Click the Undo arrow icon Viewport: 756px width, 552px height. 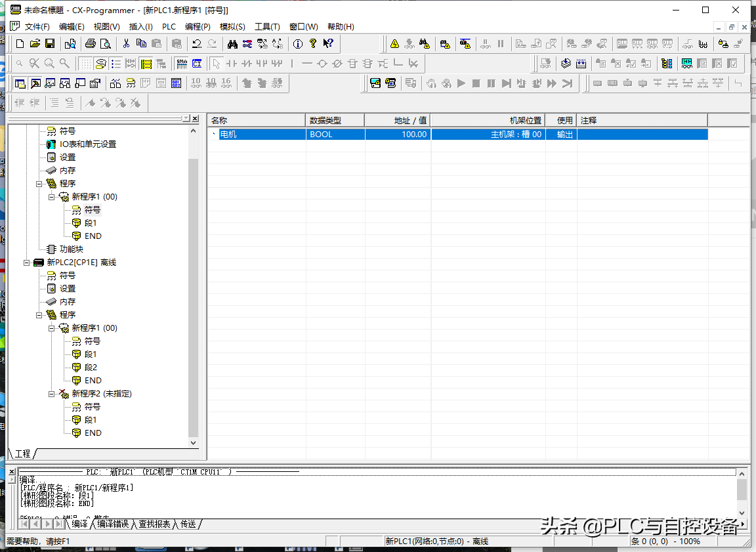(196, 44)
